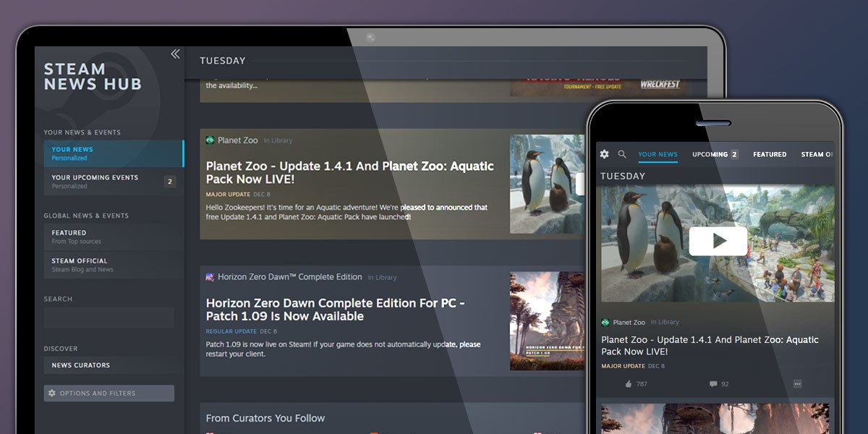868x434 pixels.
Task: Open News Curators under Discover
Action: pos(80,365)
